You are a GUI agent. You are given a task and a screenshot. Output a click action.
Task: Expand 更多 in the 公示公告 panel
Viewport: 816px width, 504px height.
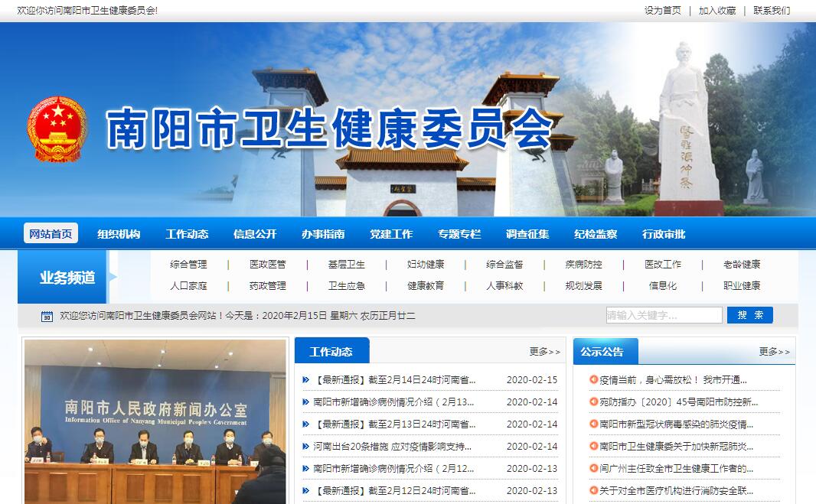pos(774,352)
